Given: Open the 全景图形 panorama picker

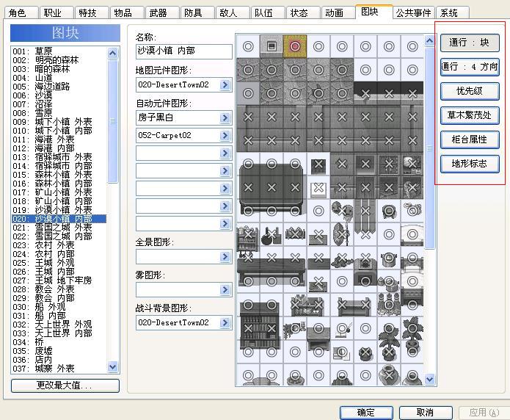Looking at the screenshot, I should (x=225, y=257).
